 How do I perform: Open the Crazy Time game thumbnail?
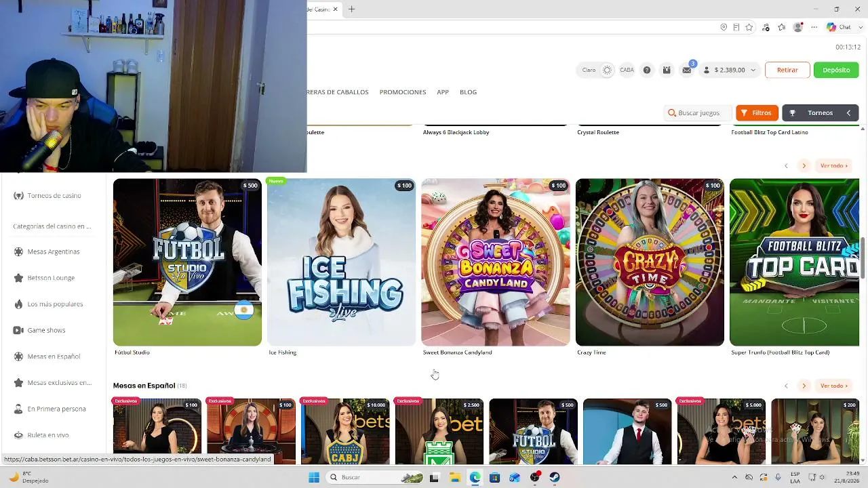point(650,262)
